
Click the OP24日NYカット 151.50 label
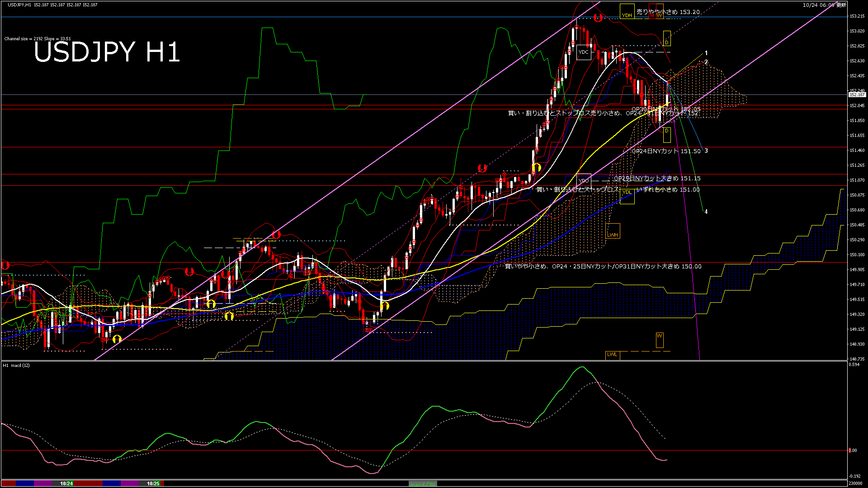coord(665,151)
